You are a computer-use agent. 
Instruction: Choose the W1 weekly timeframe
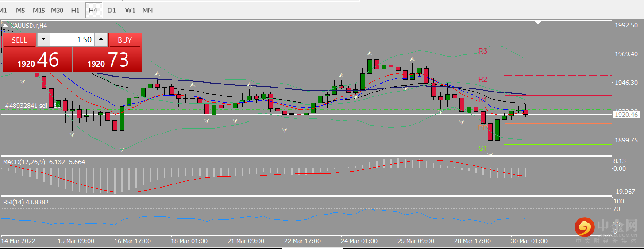click(130, 10)
